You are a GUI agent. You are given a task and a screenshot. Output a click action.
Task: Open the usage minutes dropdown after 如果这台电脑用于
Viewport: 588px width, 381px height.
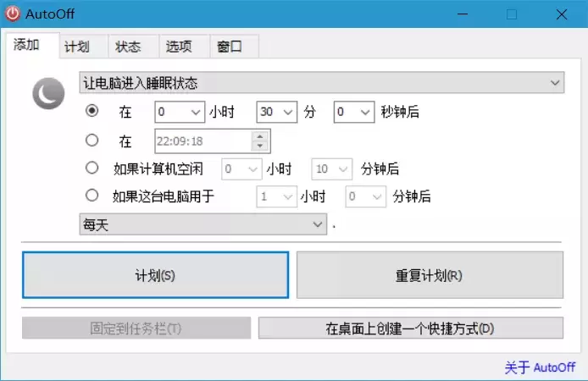366,196
